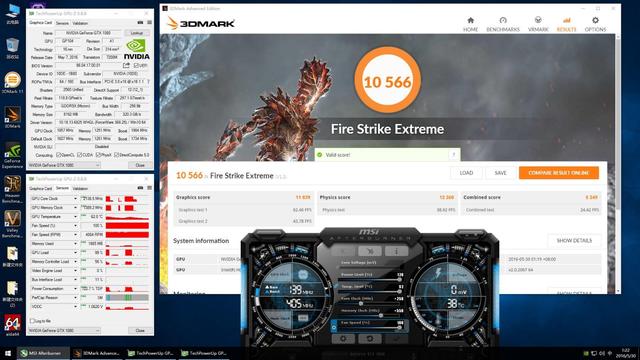
Task: Click the Afterburner info button
Action: (396, 251)
